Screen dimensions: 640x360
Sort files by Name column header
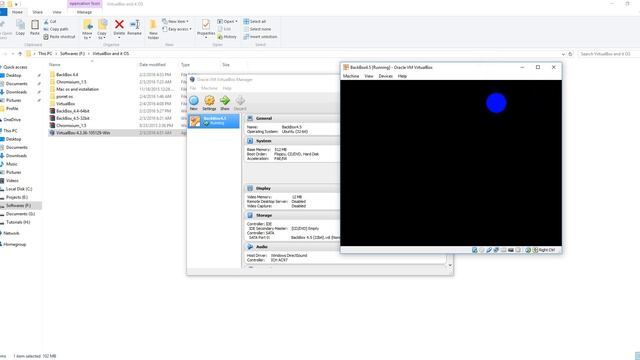pos(55,64)
